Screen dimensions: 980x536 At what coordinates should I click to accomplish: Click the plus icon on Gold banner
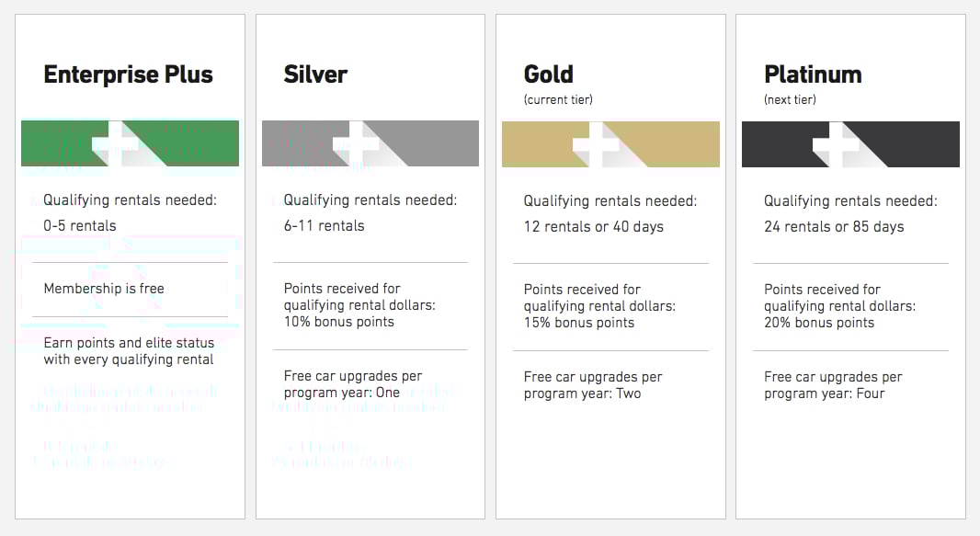pyautogui.click(x=597, y=145)
